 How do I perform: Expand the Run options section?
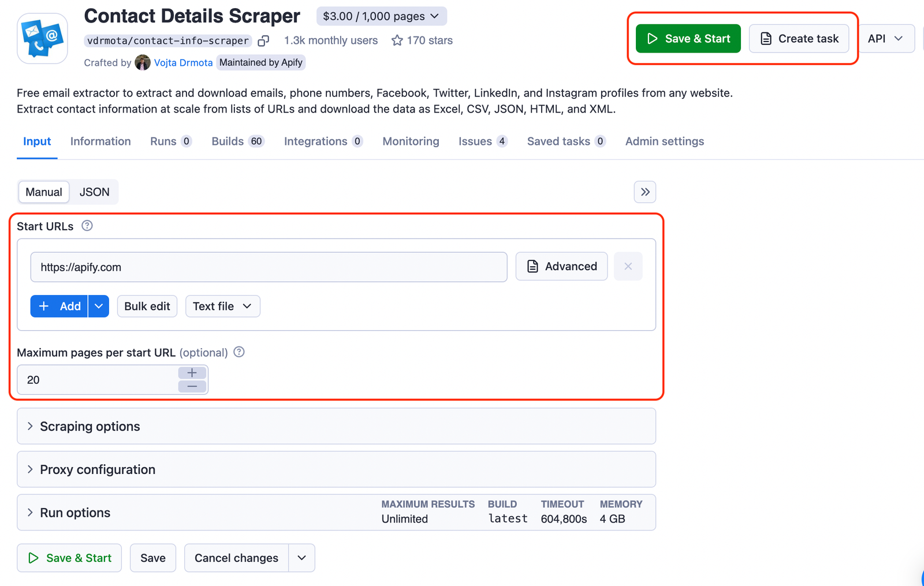74,512
